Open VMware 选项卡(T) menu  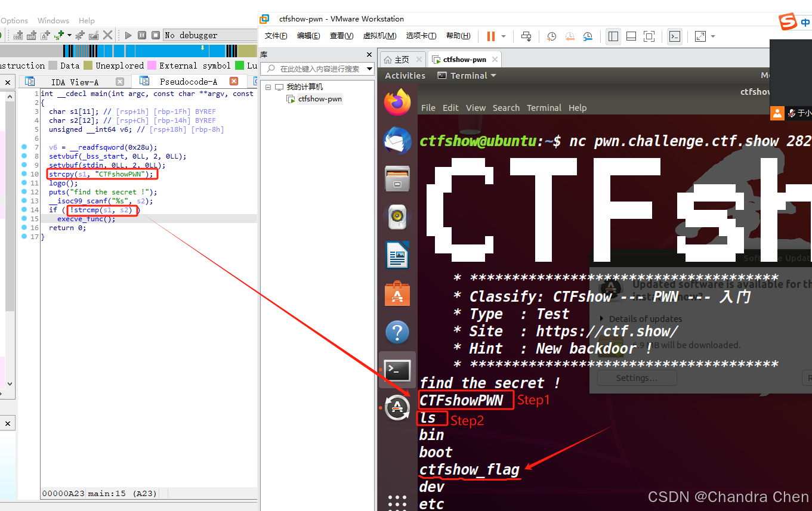click(421, 36)
